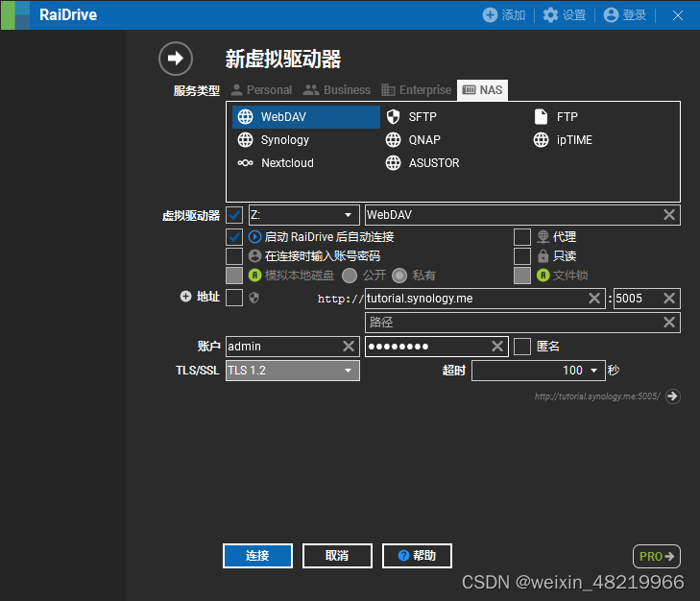Open 设置 gear icon in title bar
Image resolution: width=700 pixels, height=601 pixels.
click(550, 14)
